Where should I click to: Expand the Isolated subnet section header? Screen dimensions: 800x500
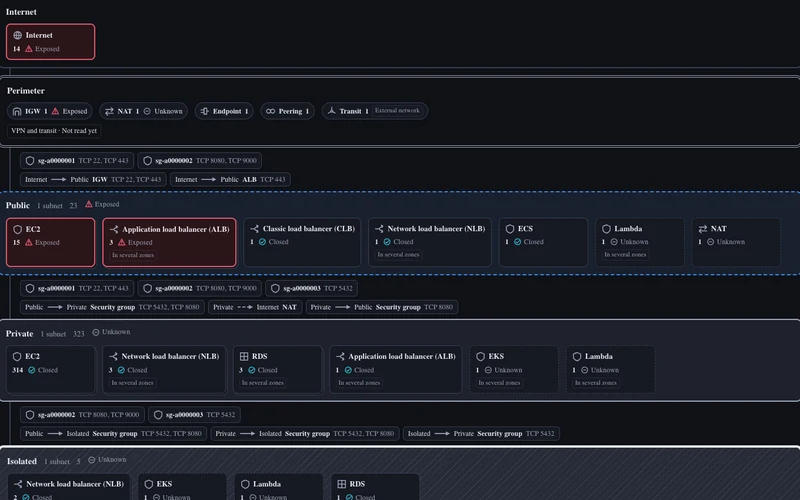coord(66,461)
